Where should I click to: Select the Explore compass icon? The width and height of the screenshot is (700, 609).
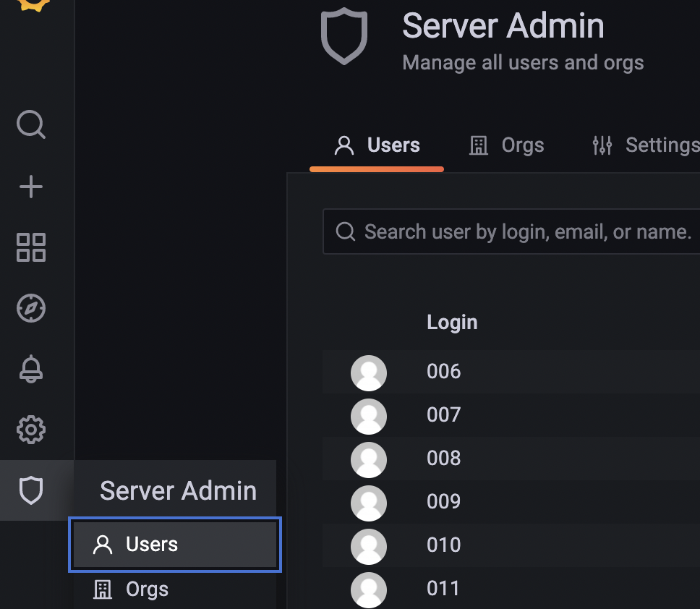[30, 307]
